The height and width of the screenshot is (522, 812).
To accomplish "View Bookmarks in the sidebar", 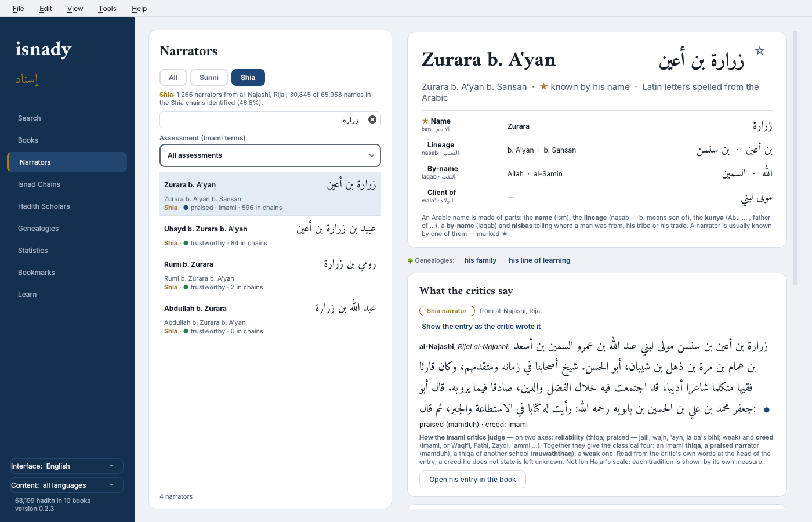I will [x=67, y=273].
